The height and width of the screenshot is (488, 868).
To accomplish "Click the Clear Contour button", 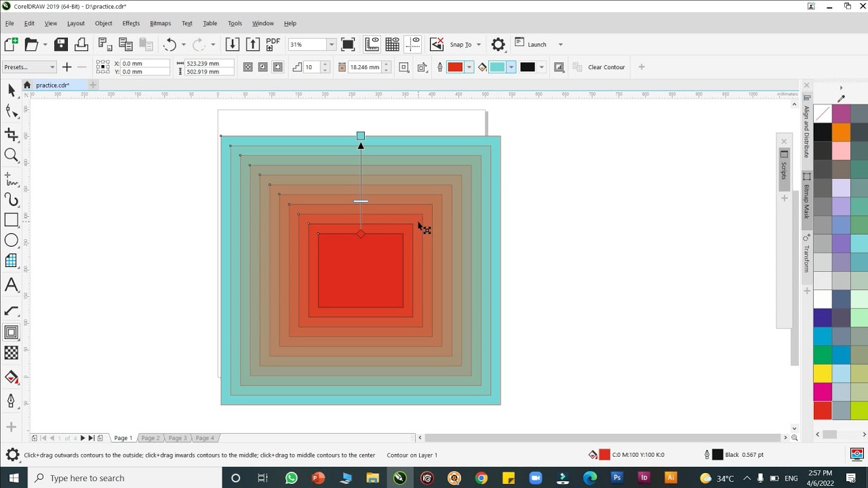I will (606, 67).
